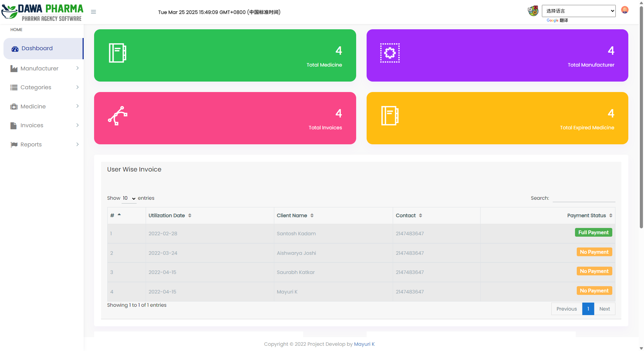Click the Total Invoices vector path icon

[x=118, y=116]
